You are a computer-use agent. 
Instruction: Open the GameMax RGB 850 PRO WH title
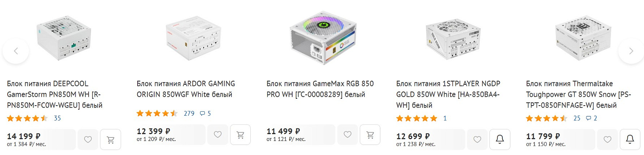320,89
